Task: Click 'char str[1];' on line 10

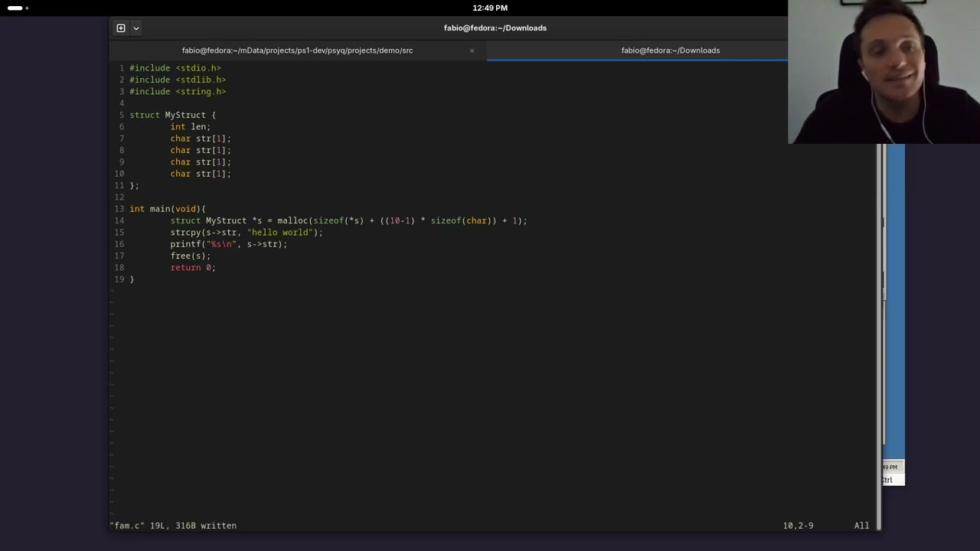Action: pyautogui.click(x=201, y=174)
